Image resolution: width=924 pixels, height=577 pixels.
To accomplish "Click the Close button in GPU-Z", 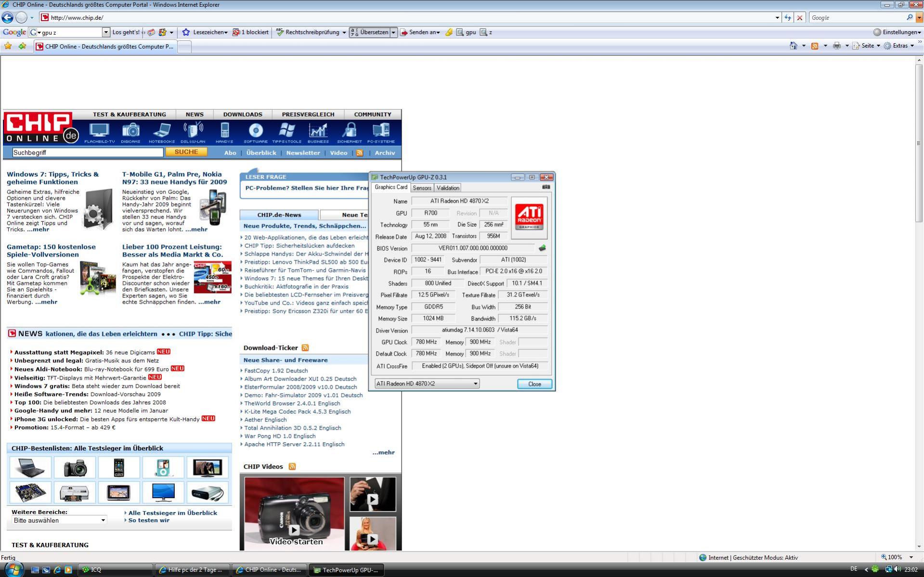I will [534, 384].
